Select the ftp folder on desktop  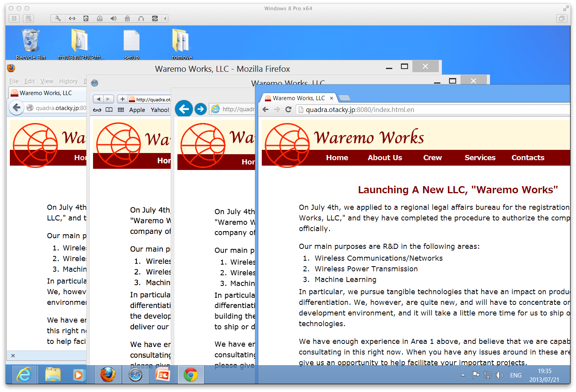pyautogui.click(x=80, y=44)
